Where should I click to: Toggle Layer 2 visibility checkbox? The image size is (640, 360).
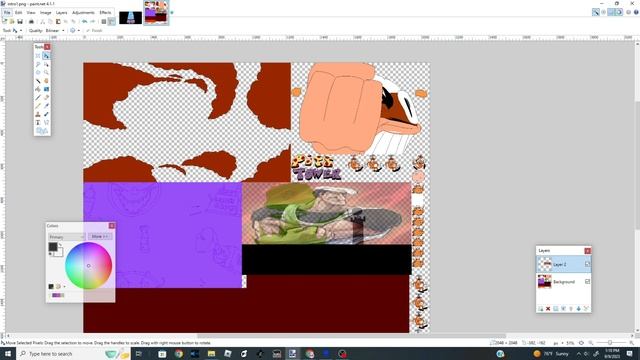tap(587, 264)
